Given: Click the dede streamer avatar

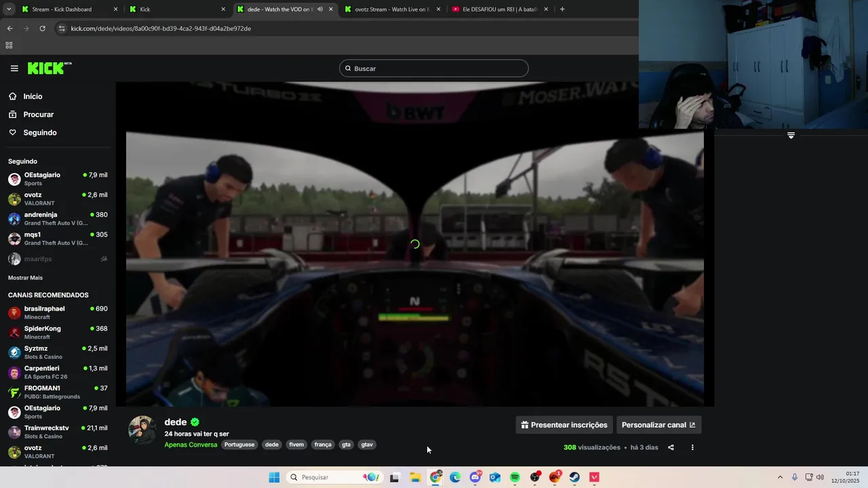Looking at the screenshot, I should 142,430.
